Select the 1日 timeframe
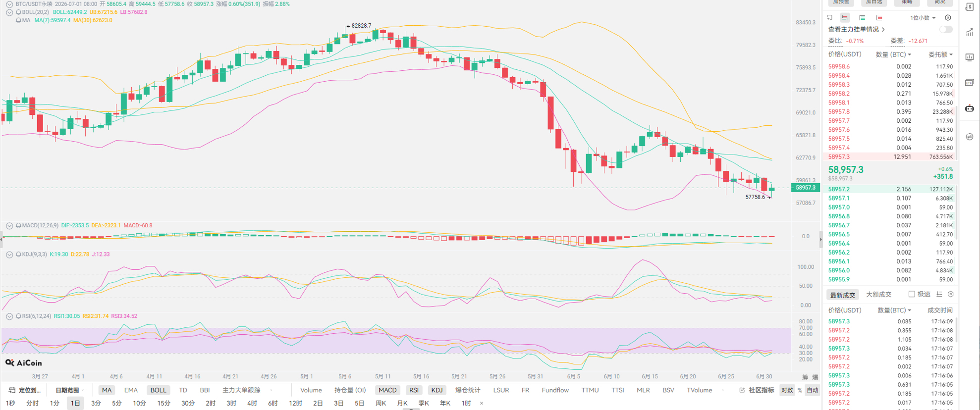This screenshot has height=410, width=980. click(x=75, y=403)
